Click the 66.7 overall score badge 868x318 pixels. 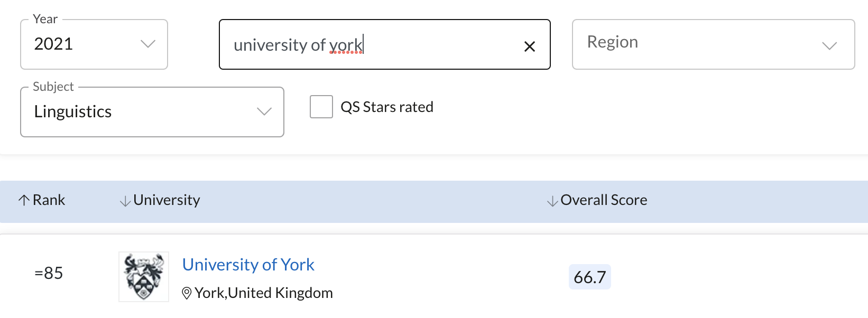[590, 277]
